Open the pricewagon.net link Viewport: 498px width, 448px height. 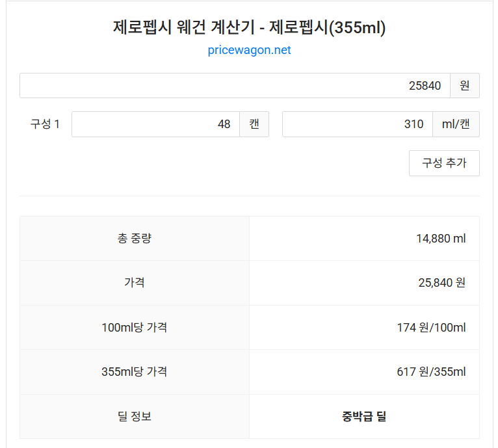coord(249,50)
